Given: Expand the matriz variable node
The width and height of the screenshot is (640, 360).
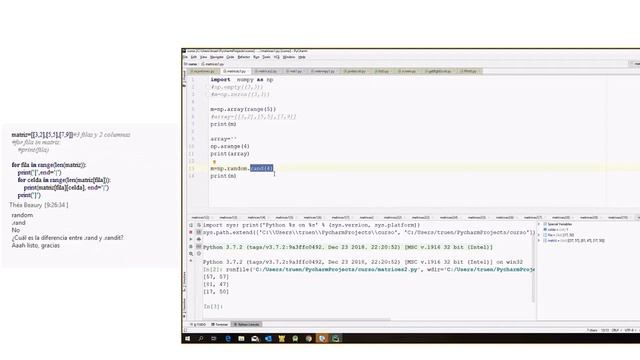Looking at the screenshot, I should click(539, 241).
